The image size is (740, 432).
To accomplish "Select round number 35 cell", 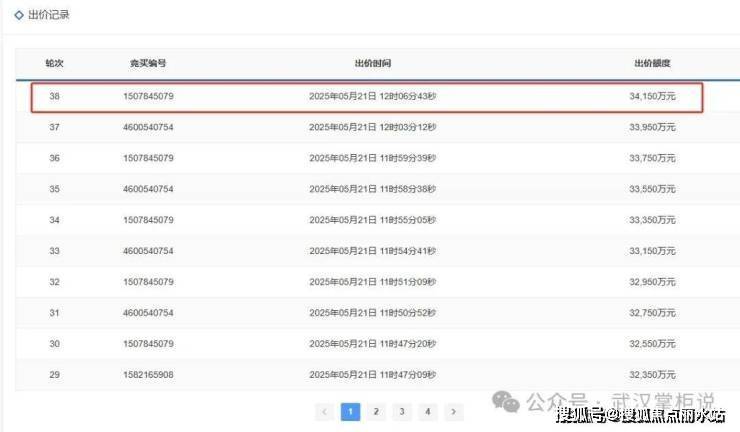I will point(54,189).
